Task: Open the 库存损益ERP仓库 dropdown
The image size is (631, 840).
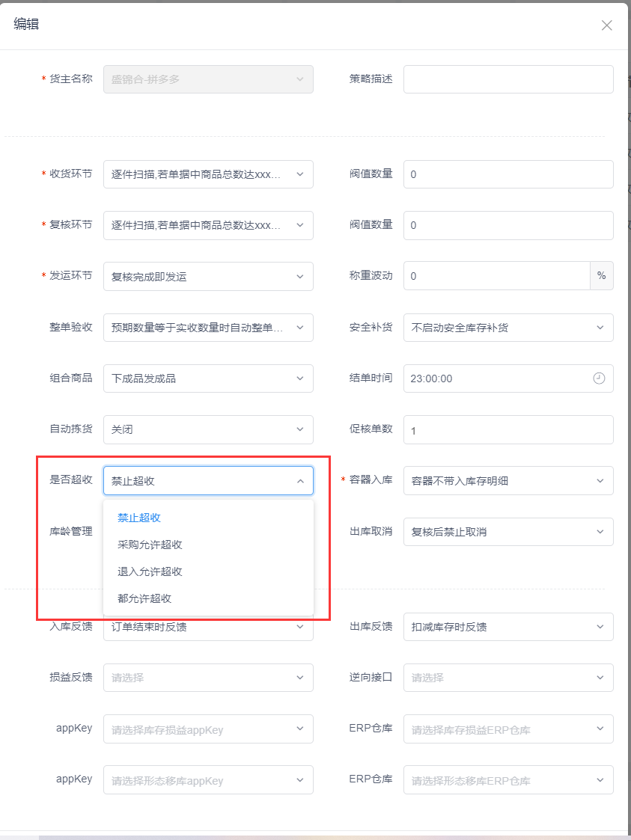Action: point(508,729)
